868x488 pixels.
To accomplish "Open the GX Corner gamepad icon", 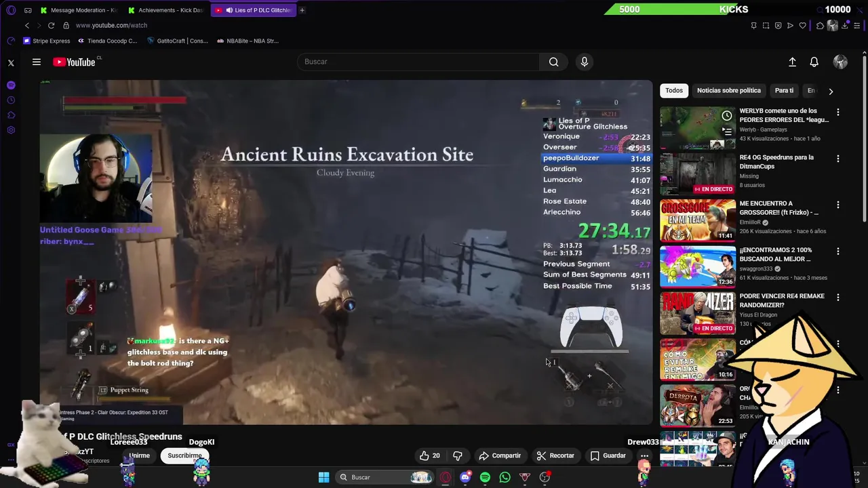I will [x=28, y=10].
